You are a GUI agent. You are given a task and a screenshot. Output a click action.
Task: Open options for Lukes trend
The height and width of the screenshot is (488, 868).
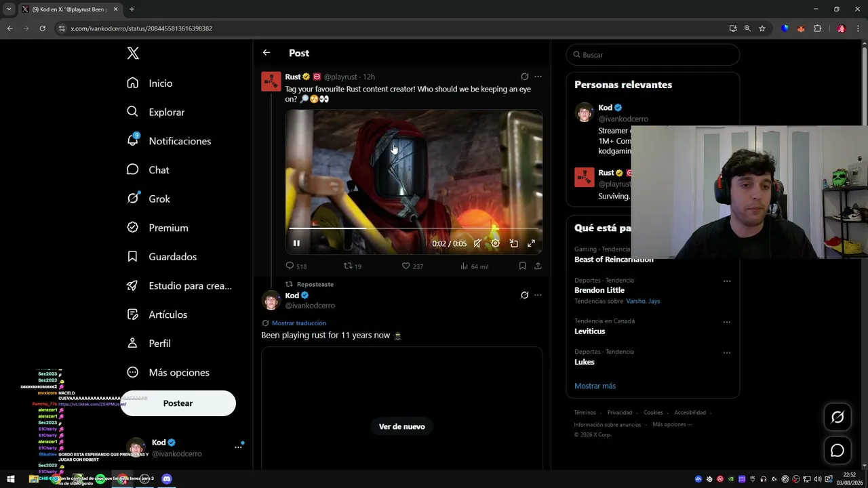tap(727, 352)
